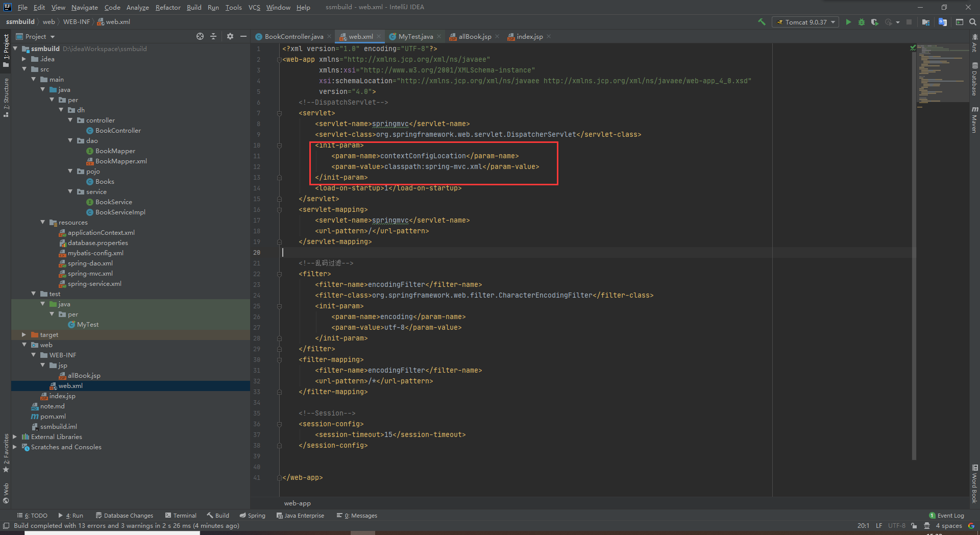
Task: Build the project using the hammer icon
Action: tap(761, 22)
